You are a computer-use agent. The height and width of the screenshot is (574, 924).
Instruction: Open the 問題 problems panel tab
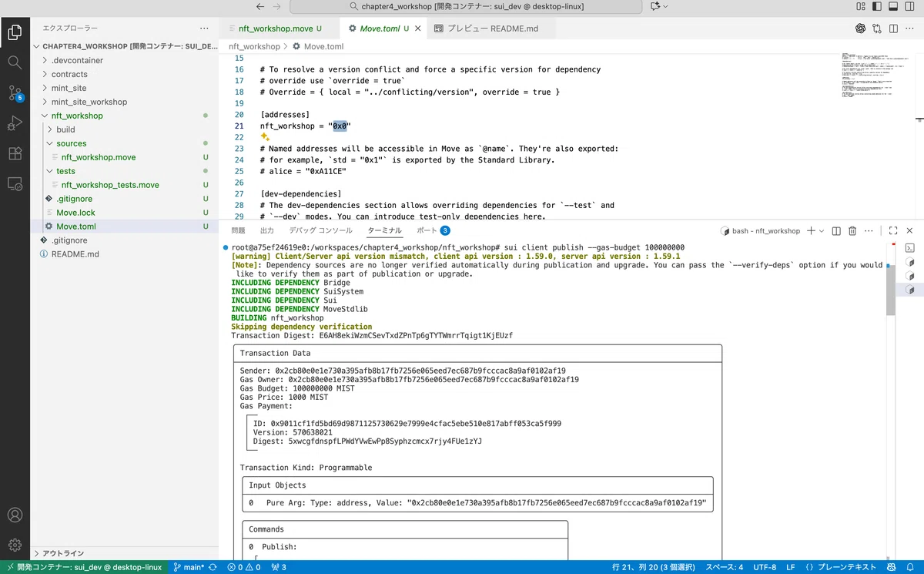pos(238,230)
